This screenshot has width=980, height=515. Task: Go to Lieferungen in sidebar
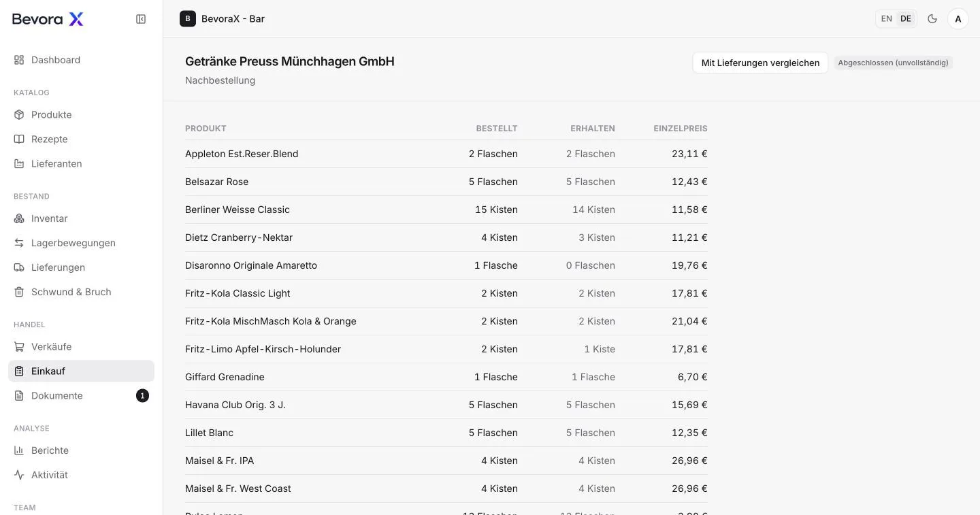click(82, 267)
